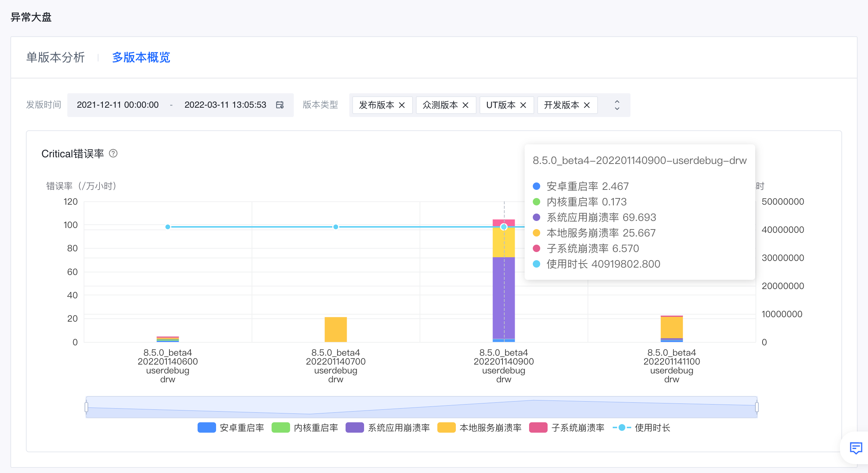Click tooltip row 系统应用崩溃率 69.693
This screenshot has width=868, height=473.
[x=594, y=217]
